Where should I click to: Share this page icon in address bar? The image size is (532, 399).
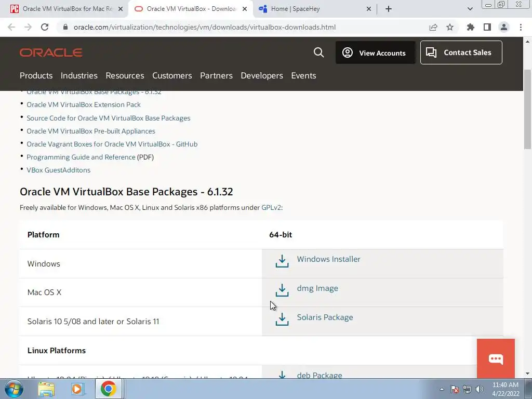pos(433,27)
